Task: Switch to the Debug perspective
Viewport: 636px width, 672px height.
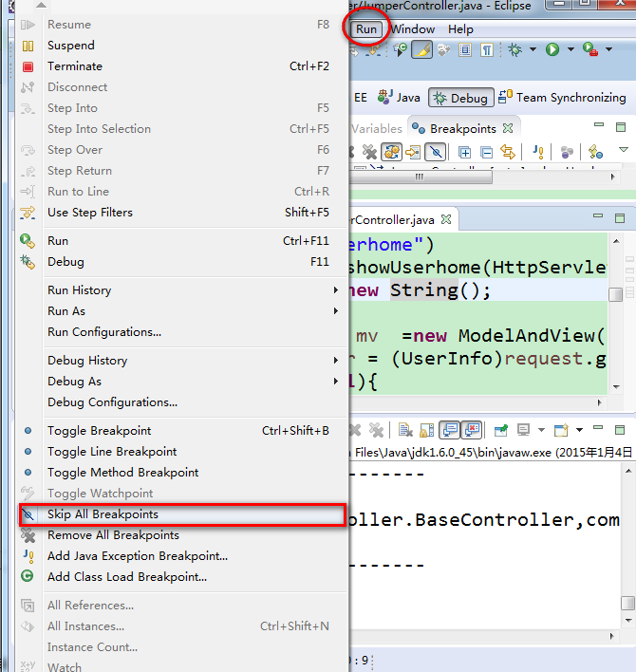Action: [459, 98]
